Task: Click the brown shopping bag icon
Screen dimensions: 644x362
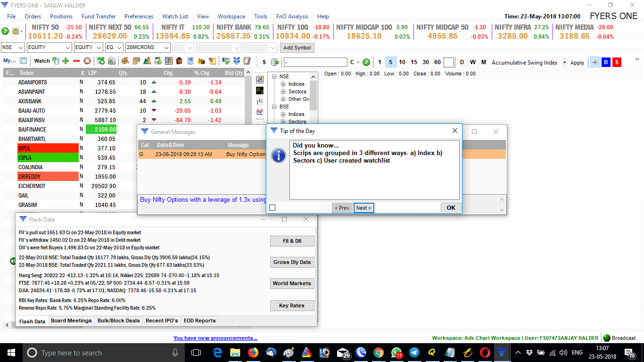Action: click(180, 61)
